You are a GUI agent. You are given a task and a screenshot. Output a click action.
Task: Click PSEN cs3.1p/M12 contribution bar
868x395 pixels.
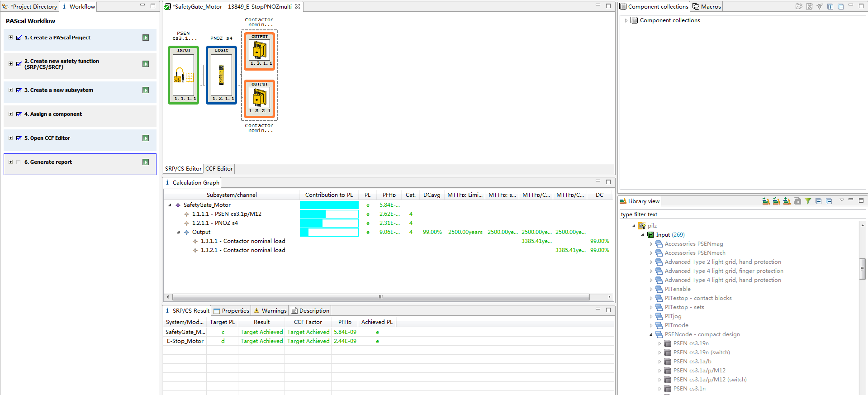[x=329, y=214]
